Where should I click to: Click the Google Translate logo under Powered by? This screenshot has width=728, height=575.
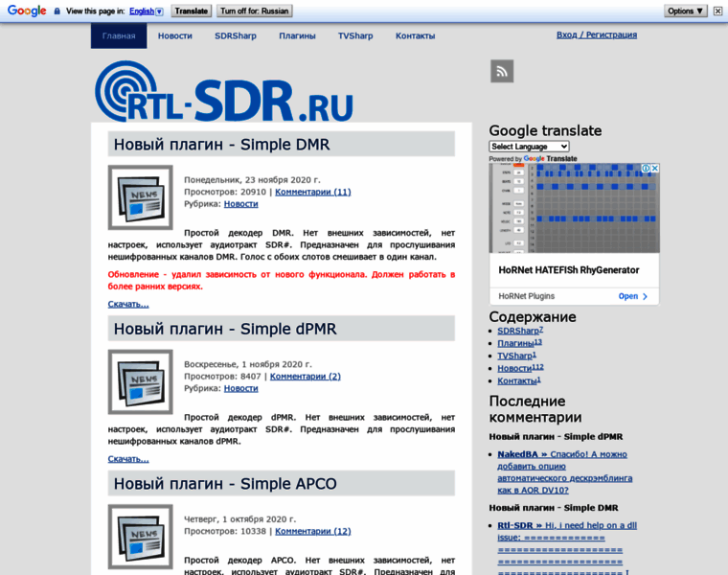click(x=550, y=158)
